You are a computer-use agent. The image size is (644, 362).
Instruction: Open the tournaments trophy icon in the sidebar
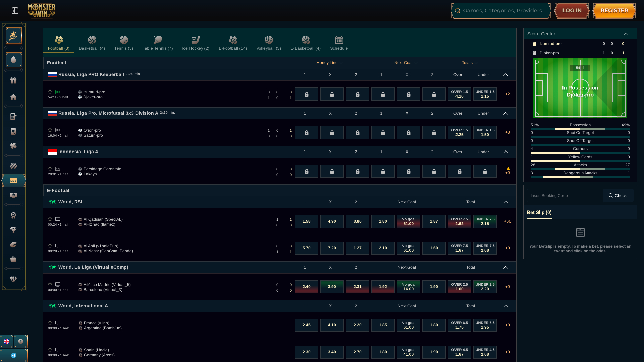pyautogui.click(x=13, y=230)
